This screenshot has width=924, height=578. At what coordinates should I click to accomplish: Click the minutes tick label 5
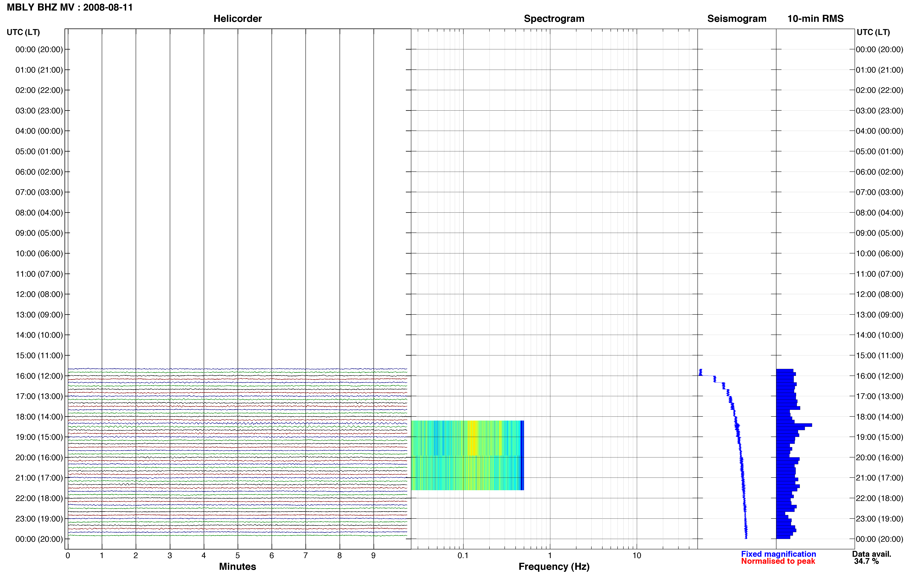click(x=238, y=555)
